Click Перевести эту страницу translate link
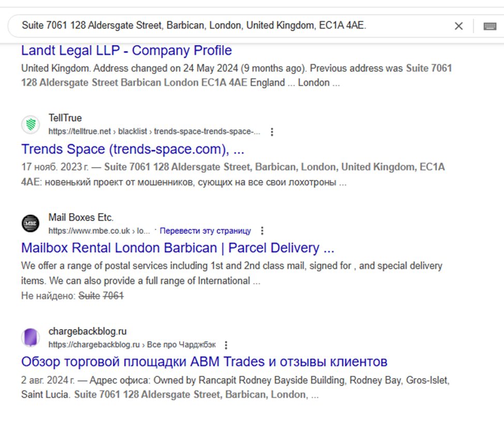 (205, 231)
